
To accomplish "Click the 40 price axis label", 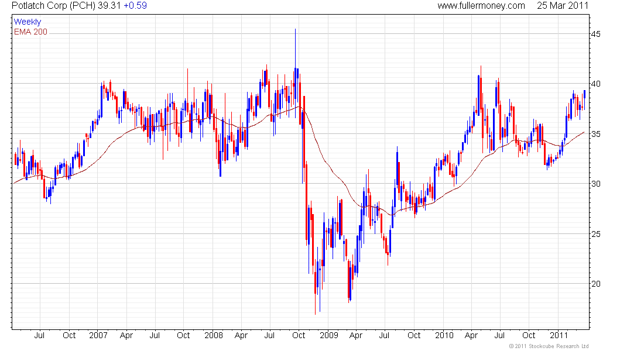I will [595, 84].
